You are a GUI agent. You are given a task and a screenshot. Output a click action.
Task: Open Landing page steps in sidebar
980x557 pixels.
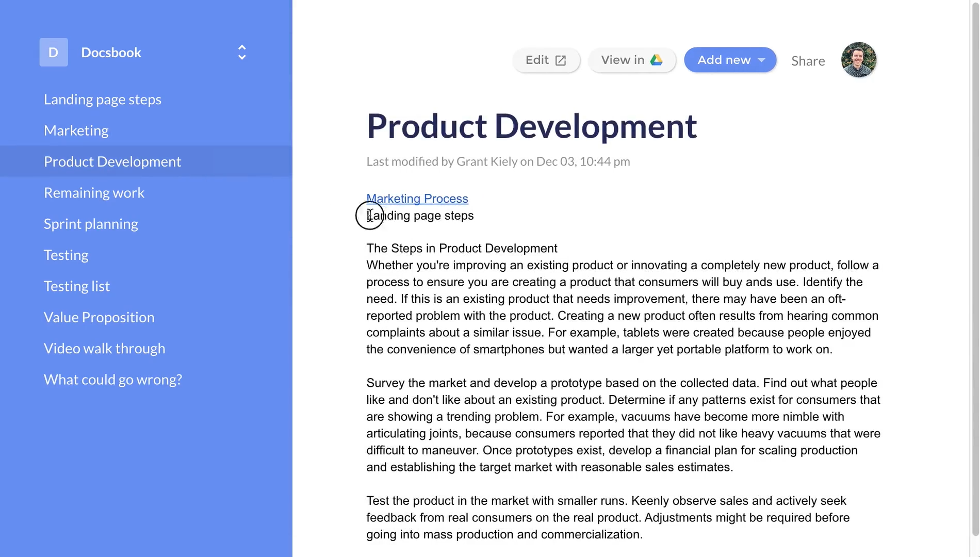(103, 99)
